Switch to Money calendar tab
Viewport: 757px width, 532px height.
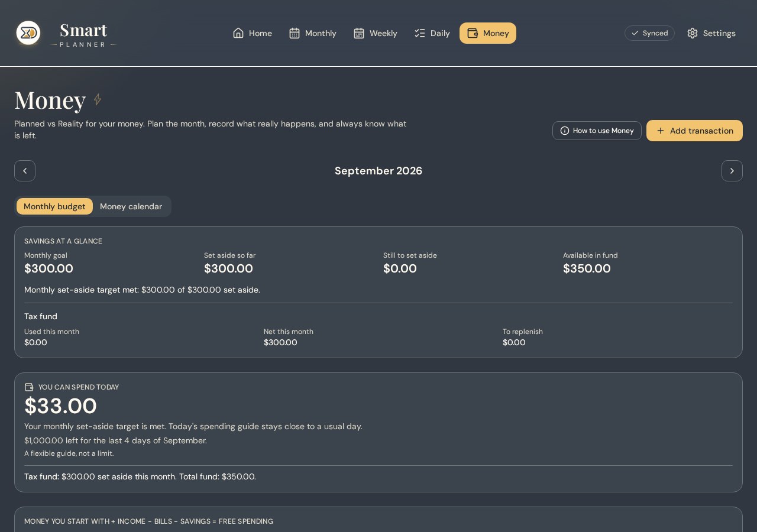point(131,206)
